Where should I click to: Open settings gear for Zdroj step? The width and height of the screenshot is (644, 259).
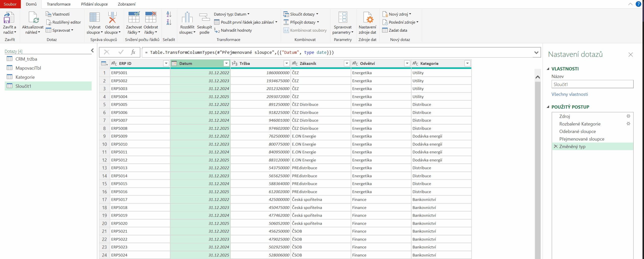628,116
